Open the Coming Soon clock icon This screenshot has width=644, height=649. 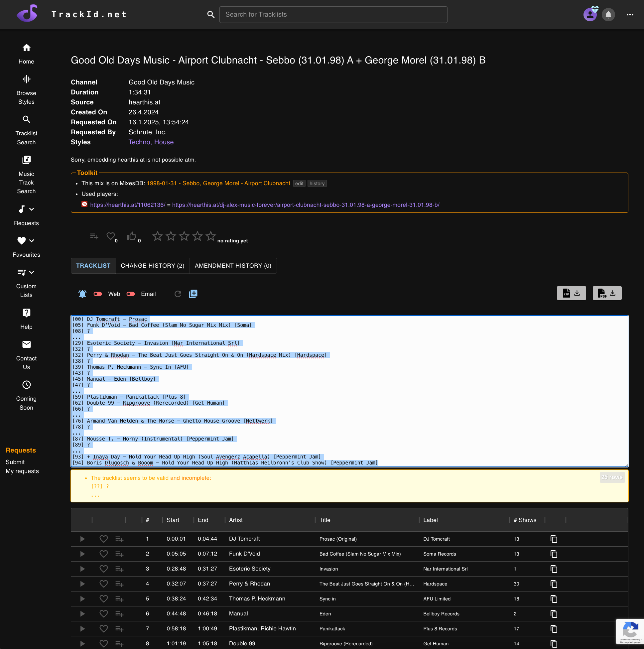pos(27,385)
